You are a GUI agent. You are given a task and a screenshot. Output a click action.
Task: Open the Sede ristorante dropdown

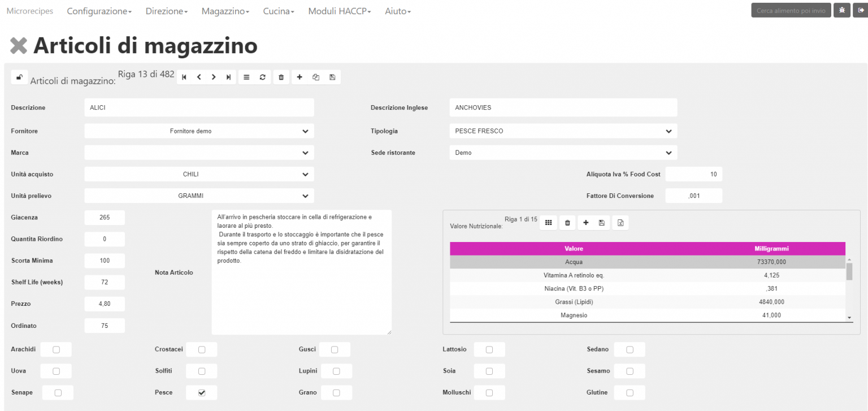tap(563, 153)
